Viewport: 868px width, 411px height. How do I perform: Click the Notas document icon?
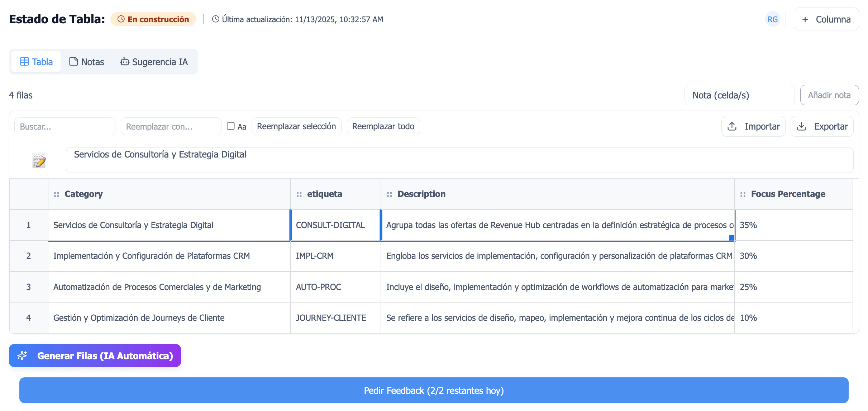(74, 61)
